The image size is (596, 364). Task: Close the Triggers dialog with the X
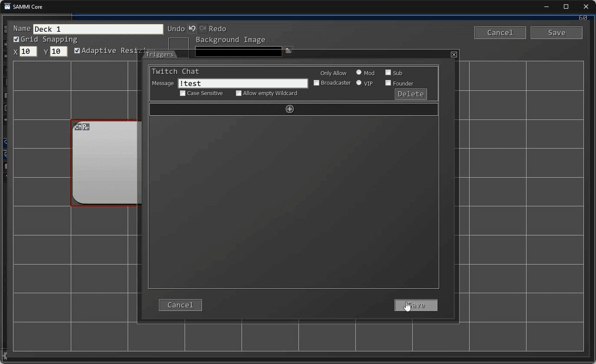(x=453, y=55)
